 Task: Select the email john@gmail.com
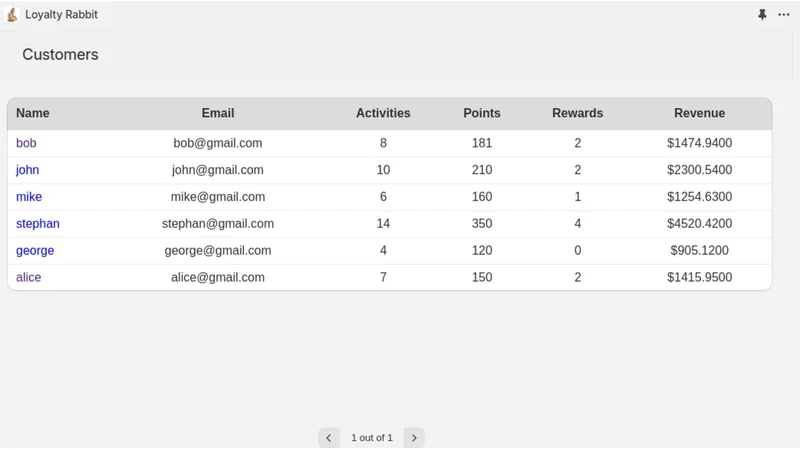click(218, 170)
